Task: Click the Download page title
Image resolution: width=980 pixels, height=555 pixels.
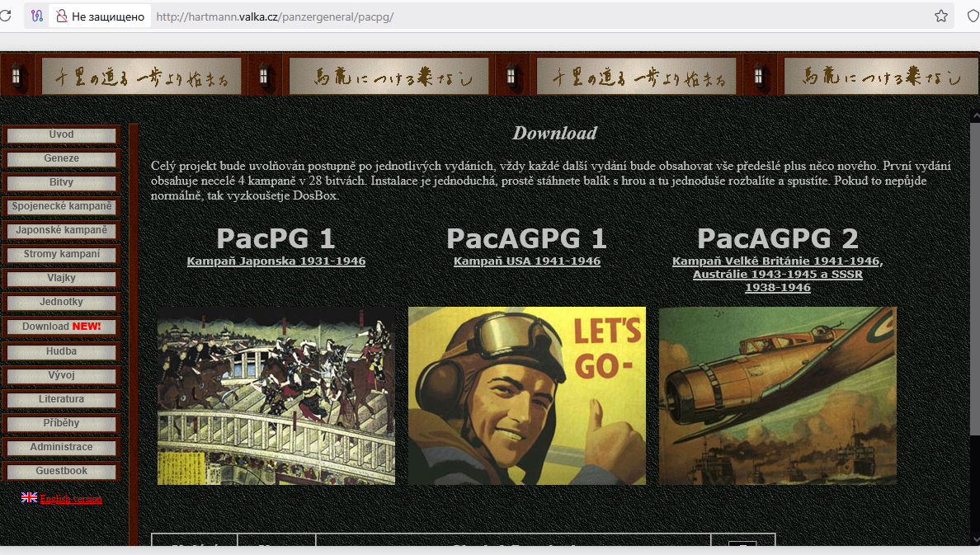Action: point(554,133)
